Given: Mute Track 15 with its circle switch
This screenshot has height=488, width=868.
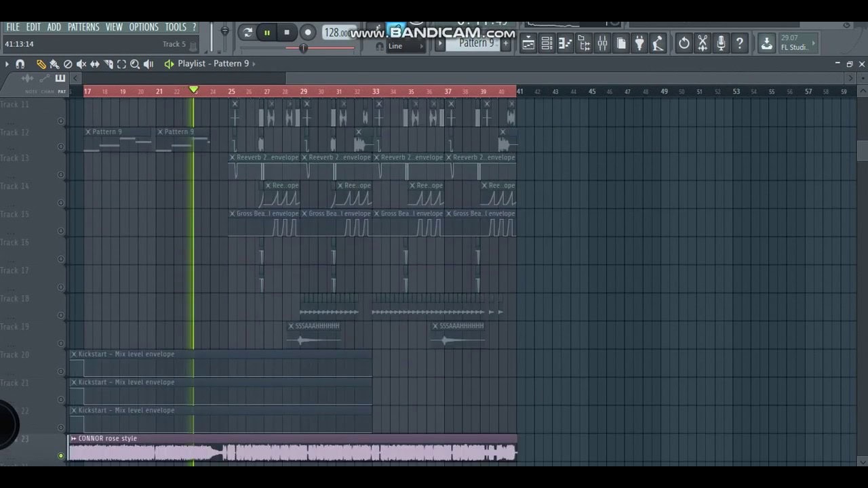Looking at the screenshot, I should click(61, 231).
